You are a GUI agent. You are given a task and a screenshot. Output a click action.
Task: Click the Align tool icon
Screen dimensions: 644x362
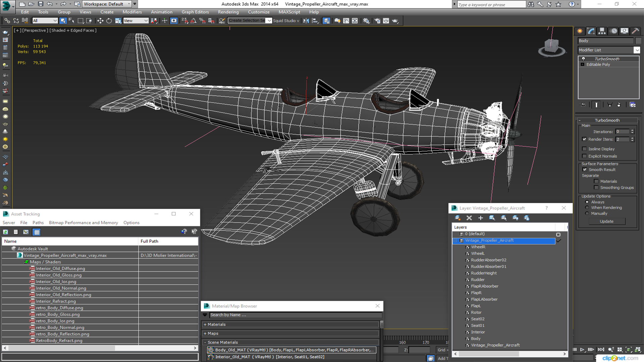[x=315, y=21]
